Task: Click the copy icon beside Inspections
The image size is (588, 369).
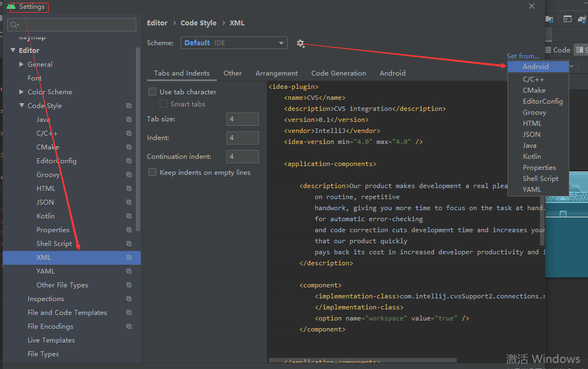Action: pos(129,299)
